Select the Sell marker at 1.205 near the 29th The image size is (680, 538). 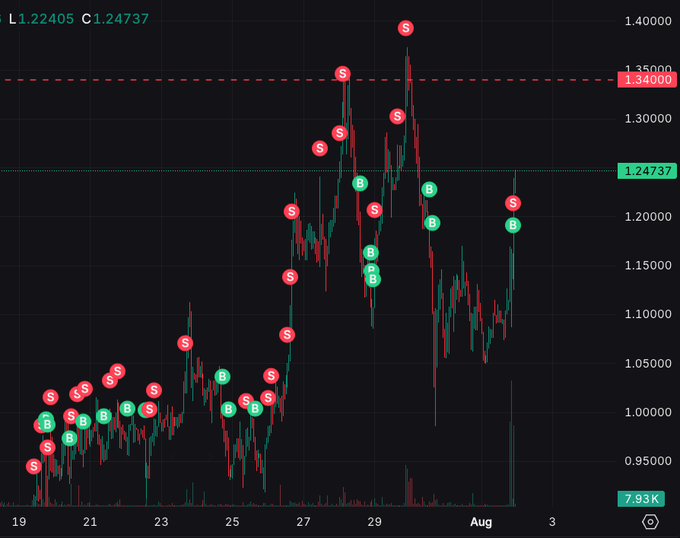(x=374, y=210)
